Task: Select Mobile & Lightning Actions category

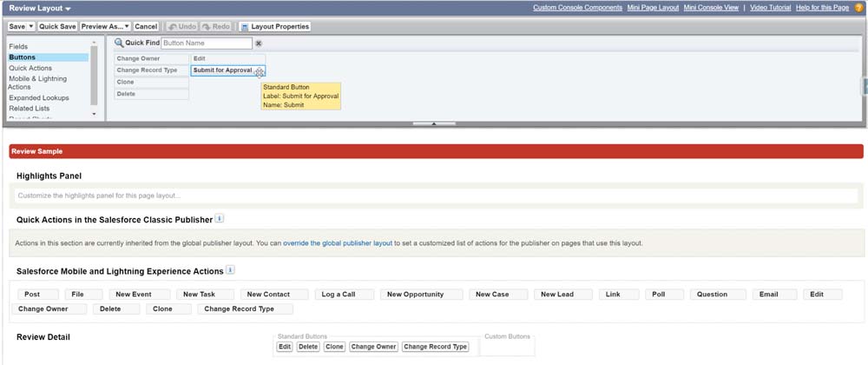Action: point(36,83)
